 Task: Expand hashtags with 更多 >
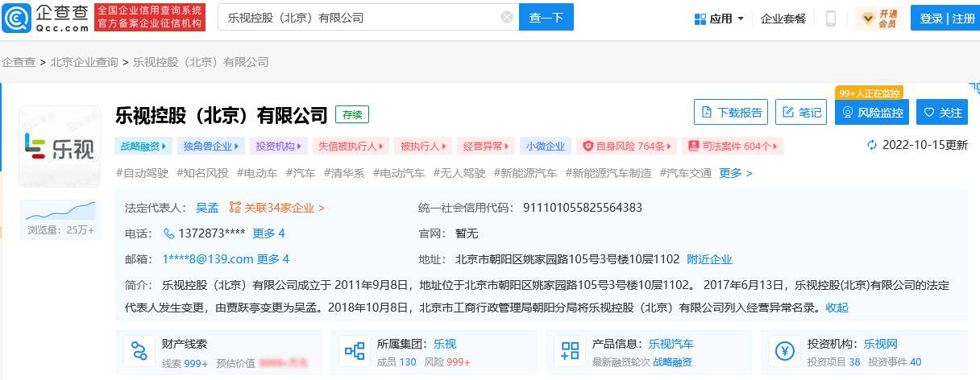click(x=736, y=173)
